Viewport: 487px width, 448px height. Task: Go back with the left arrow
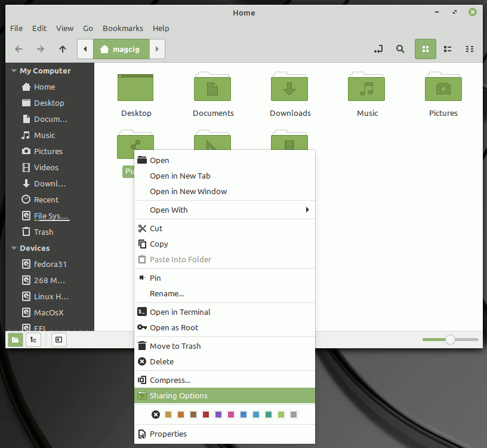(19, 49)
